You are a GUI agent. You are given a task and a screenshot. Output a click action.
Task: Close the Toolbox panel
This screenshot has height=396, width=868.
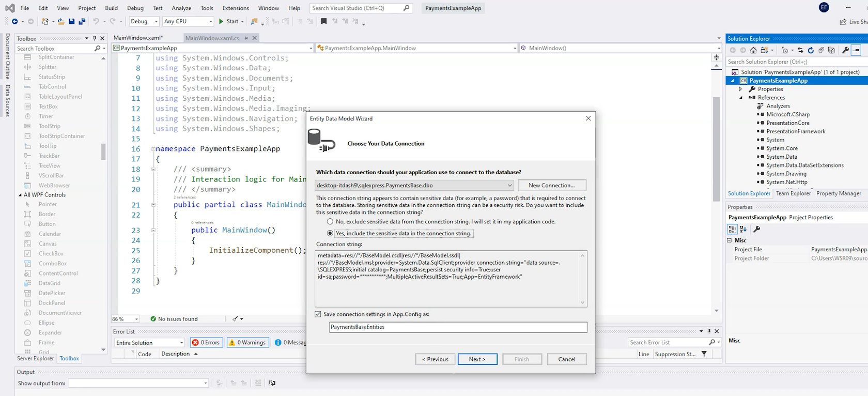click(102, 38)
